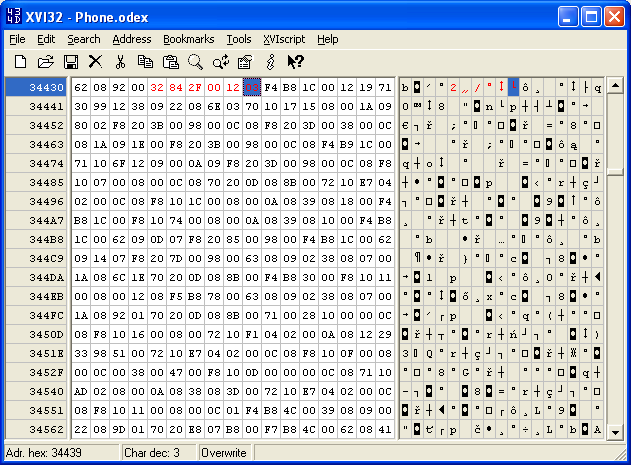Open Find with magnifying glass icon
Image resolution: width=631 pixels, height=465 pixels.
(x=195, y=62)
